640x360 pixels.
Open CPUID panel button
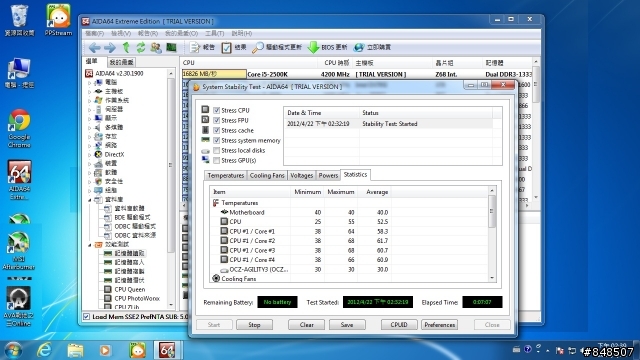coord(399,325)
